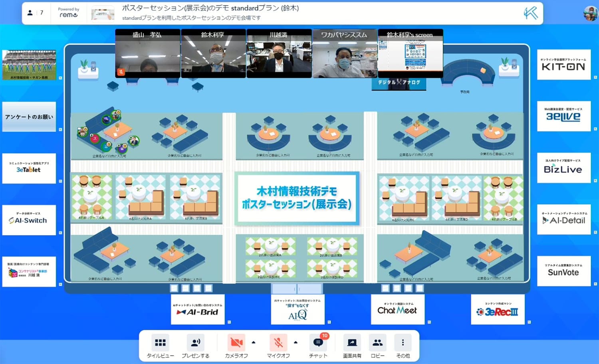
Task: Open camera options arrow beside カメラオフ
Action: click(x=254, y=342)
